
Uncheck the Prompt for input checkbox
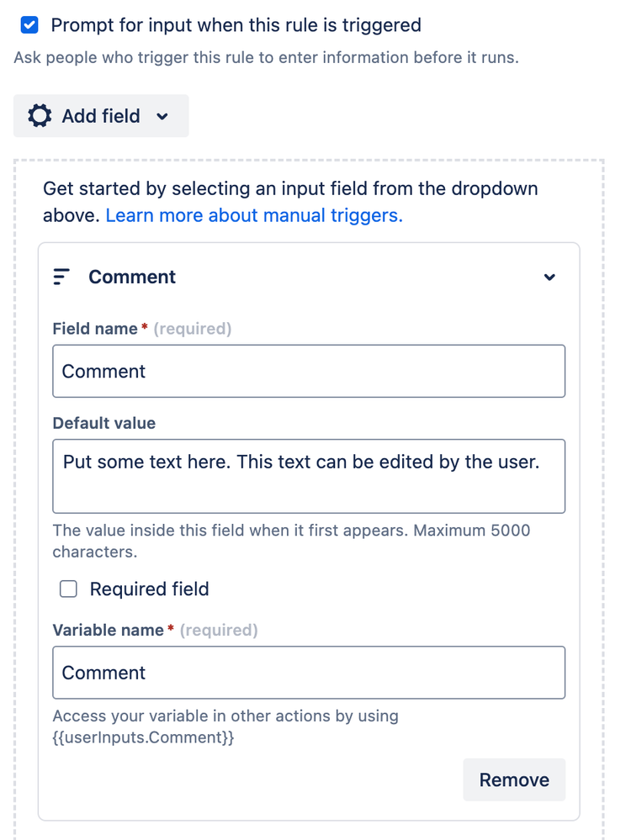[x=29, y=24]
